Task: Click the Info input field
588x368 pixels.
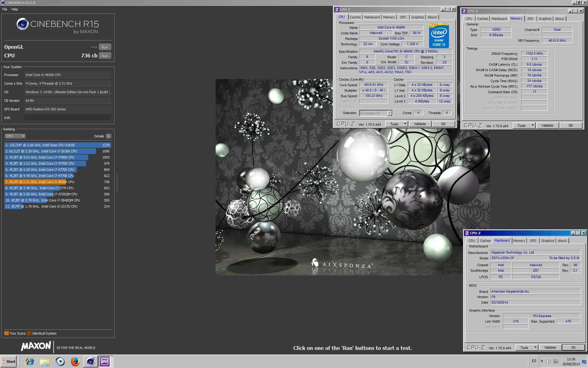Action: click(x=67, y=118)
